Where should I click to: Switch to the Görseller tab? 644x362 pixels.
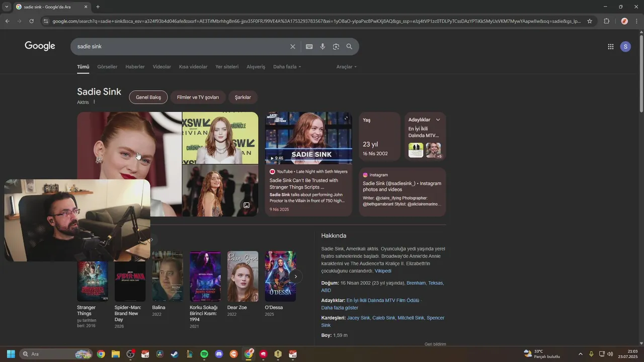point(107,66)
